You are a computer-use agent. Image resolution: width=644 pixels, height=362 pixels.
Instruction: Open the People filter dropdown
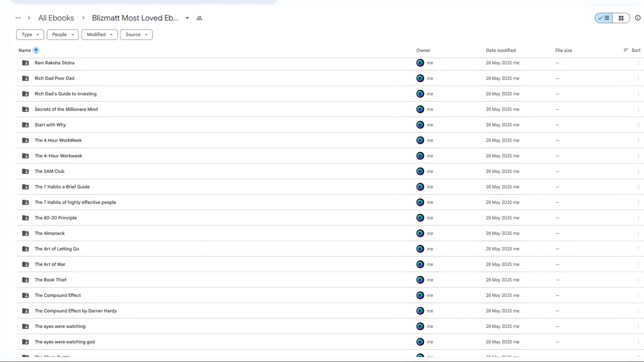[62, 35]
